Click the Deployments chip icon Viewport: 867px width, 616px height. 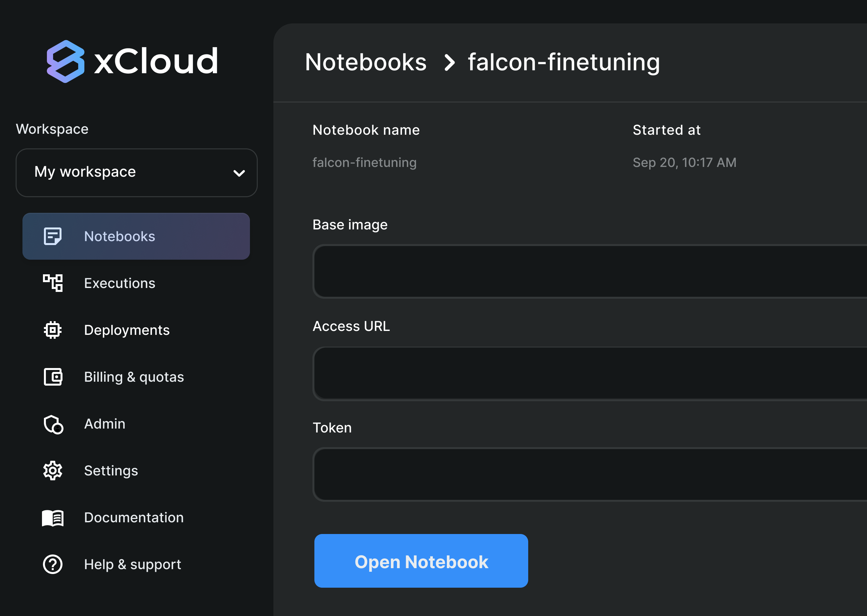tap(52, 330)
